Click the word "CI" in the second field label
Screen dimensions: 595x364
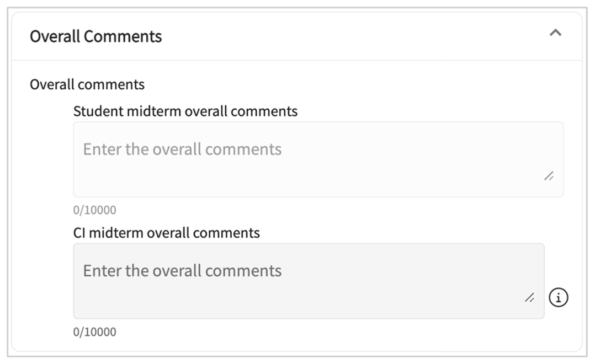pyautogui.click(x=79, y=233)
